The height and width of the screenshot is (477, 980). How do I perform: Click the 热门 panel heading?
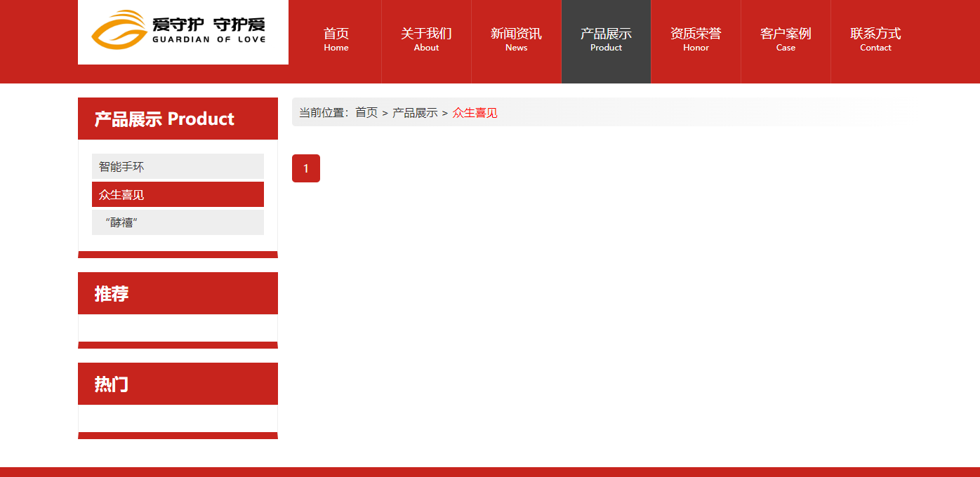(x=178, y=384)
